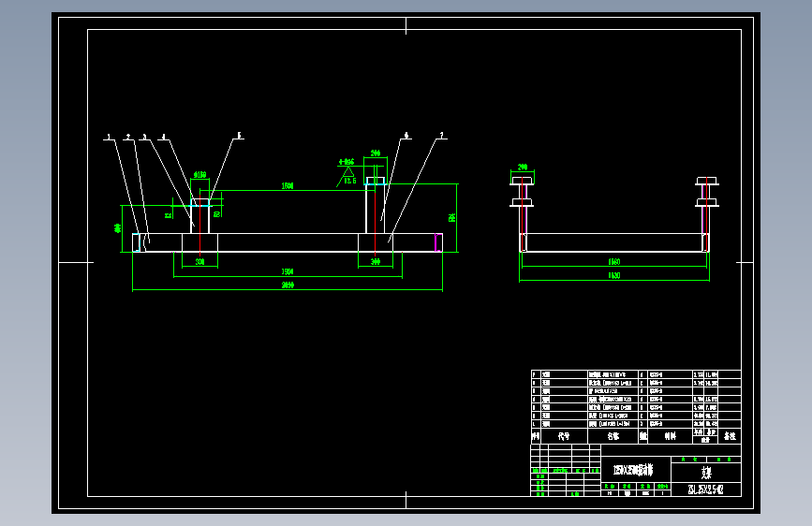Screen dimensions: 812x526
Task: Select callout number 4 in the front view
Action: coord(164,138)
